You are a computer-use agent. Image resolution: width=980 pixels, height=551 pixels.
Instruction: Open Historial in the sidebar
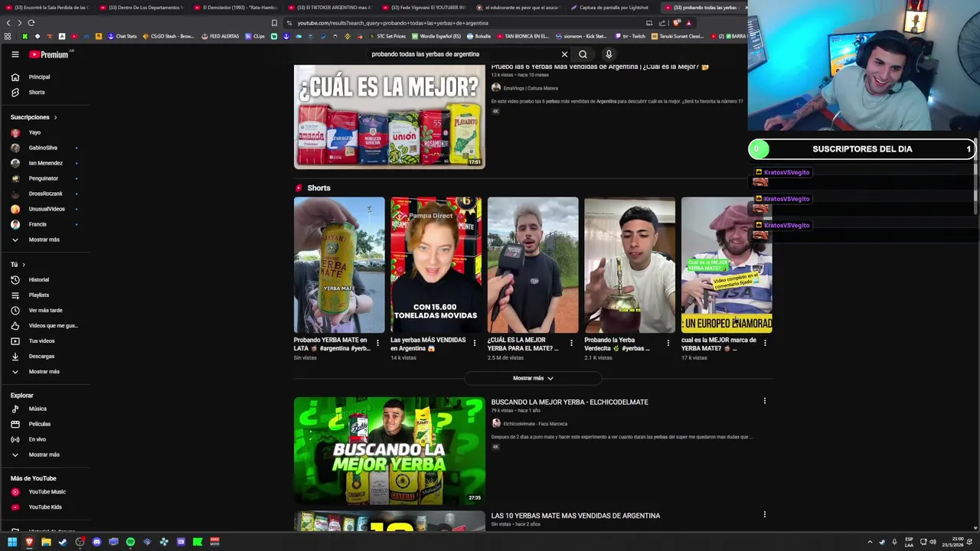click(x=38, y=280)
